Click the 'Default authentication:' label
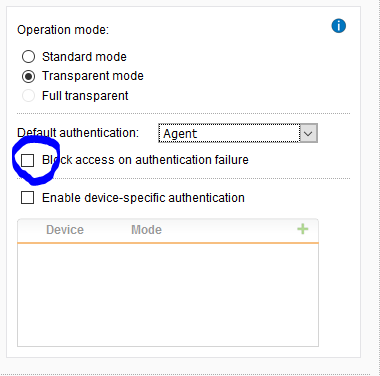 (x=78, y=133)
